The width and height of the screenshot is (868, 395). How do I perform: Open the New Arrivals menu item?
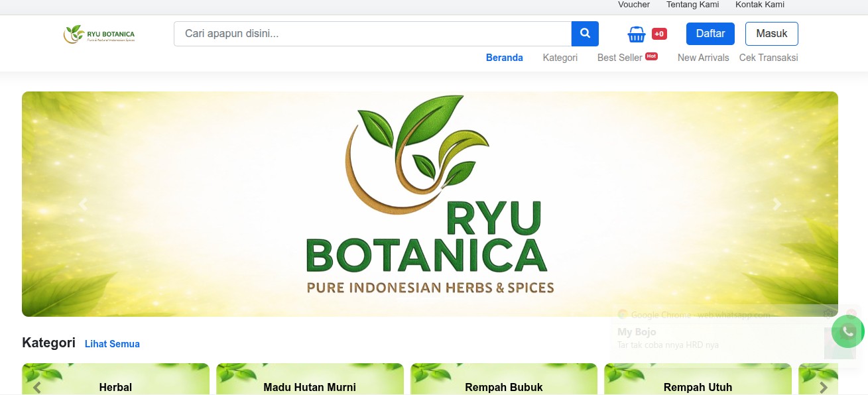click(704, 58)
